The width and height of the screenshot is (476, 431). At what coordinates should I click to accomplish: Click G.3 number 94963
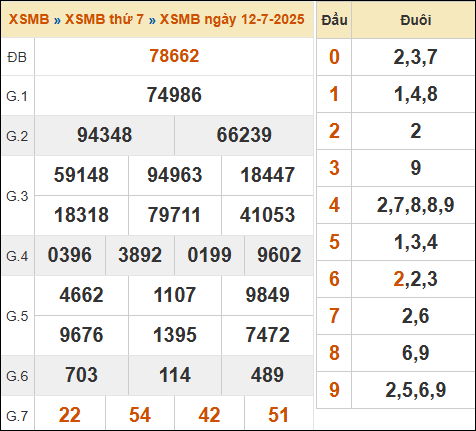pos(175,175)
